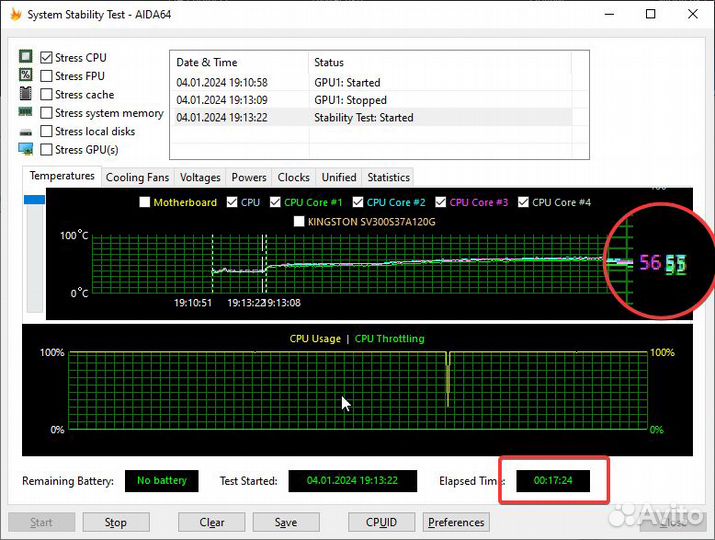Switch to the Cooling Fans tab

138,177
